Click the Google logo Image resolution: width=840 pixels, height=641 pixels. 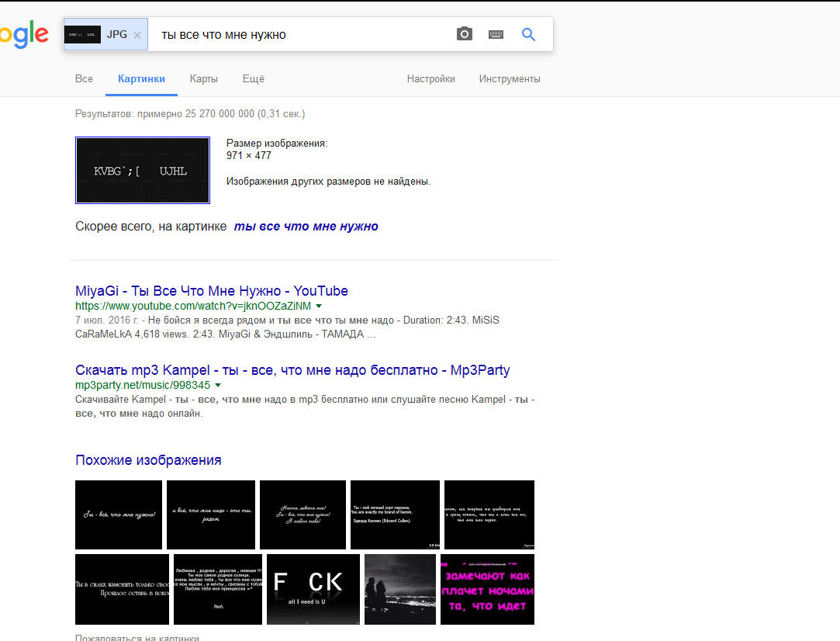coord(24,35)
